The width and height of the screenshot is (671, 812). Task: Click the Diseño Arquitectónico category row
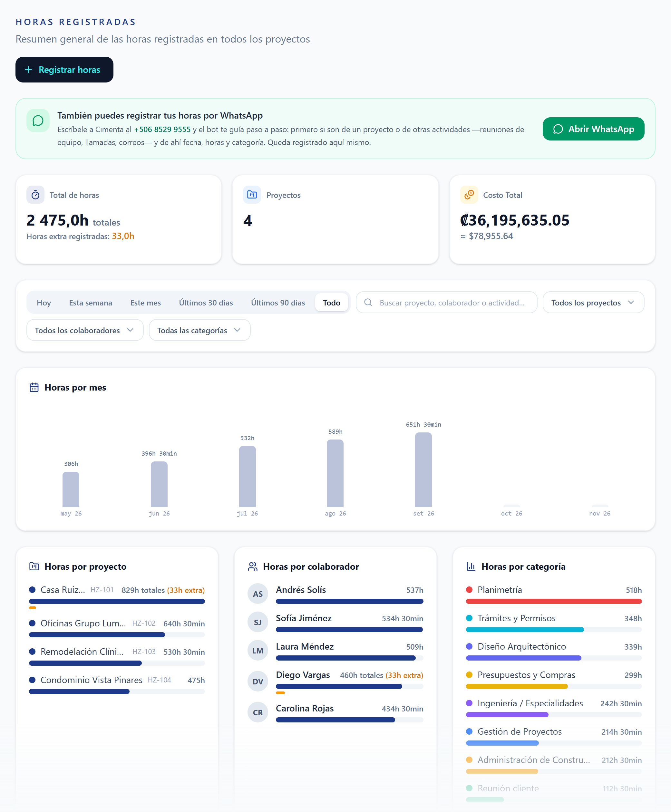click(x=553, y=651)
